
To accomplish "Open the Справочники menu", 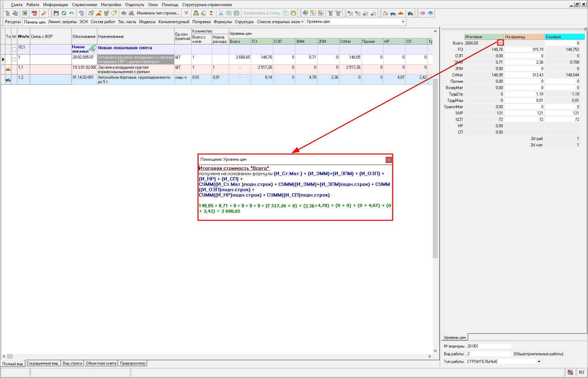I will pos(84,5).
